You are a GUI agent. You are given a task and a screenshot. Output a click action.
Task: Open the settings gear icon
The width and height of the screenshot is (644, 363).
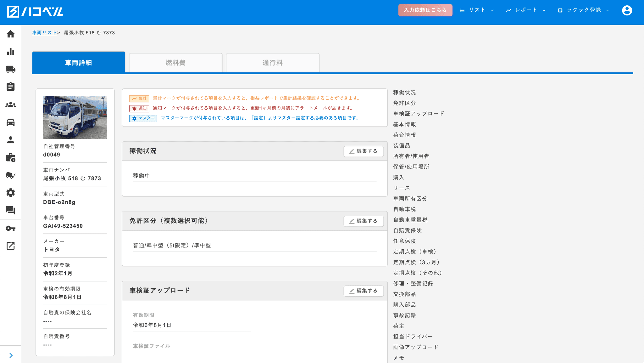pos(10,193)
